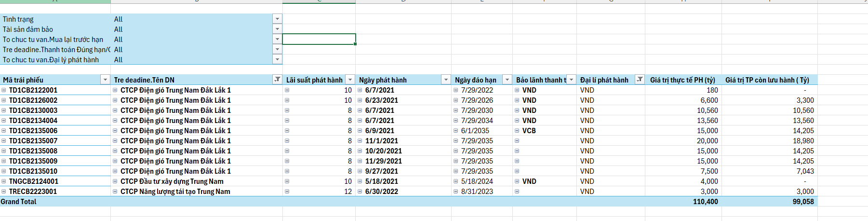Screen dimensions: 868x221
Task: Open the Ngày phát hành column dropdown
Action: click(x=446, y=80)
